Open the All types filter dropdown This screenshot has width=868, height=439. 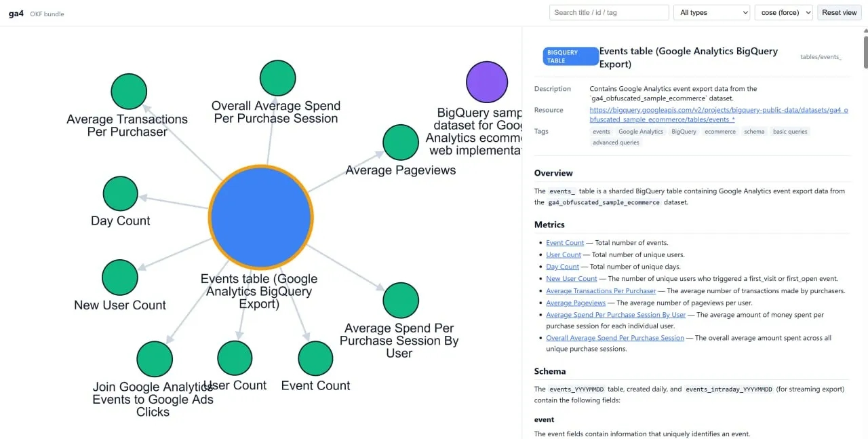pyautogui.click(x=711, y=12)
